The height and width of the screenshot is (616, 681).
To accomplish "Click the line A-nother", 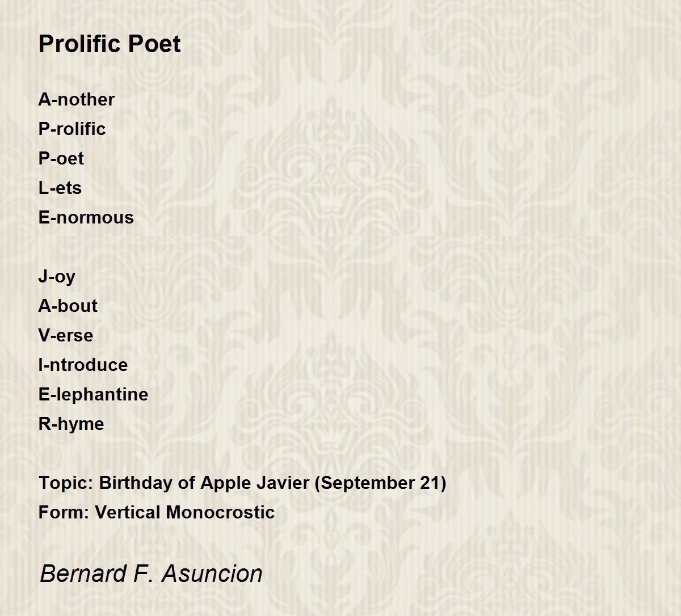I will 77,99.
